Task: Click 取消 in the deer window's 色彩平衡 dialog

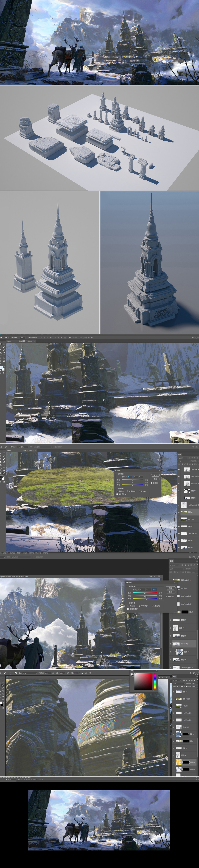Action: click(170, 592)
